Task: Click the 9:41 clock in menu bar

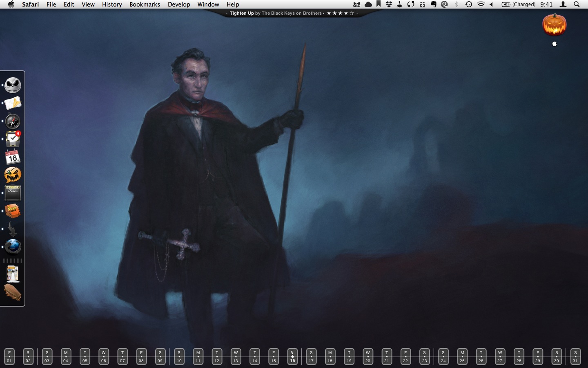Action: click(546, 4)
